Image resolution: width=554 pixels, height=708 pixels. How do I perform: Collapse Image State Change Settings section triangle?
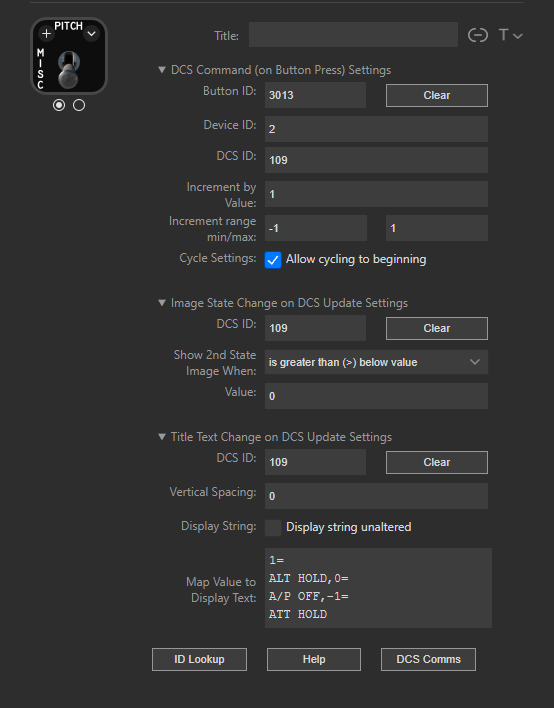pos(162,303)
